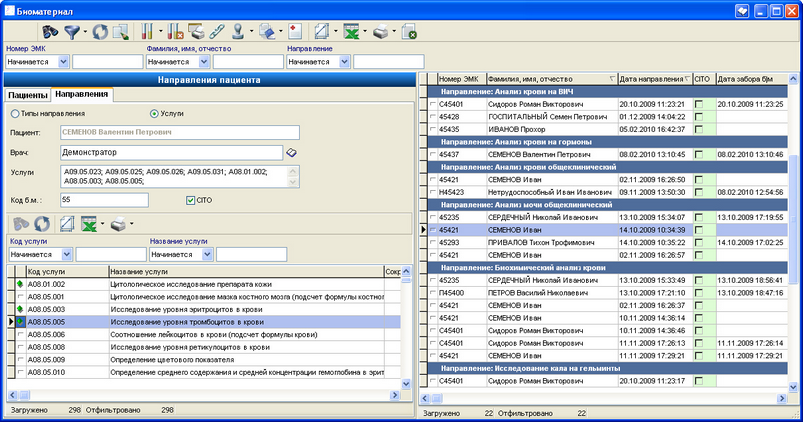
Task: Select the Типы направления radio button
Action: click(15, 114)
